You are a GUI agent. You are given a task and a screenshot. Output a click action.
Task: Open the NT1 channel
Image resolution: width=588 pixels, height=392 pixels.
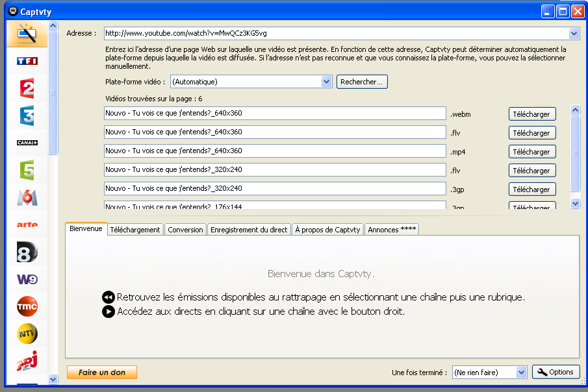click(x=27, y=334)
